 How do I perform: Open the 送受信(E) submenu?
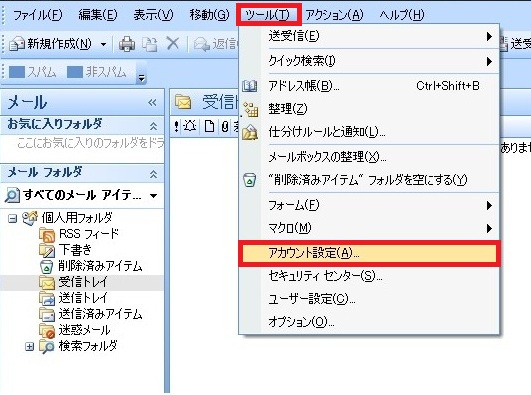[x=369, y=36]
